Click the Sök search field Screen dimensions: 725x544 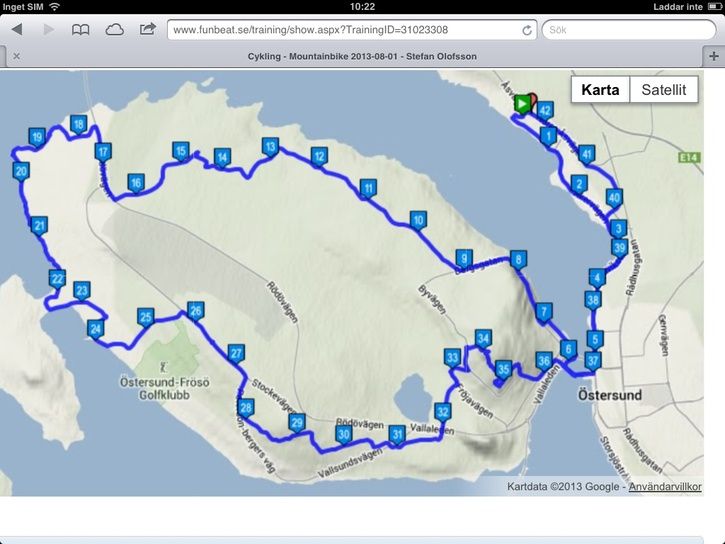click(x=629, y=30)
